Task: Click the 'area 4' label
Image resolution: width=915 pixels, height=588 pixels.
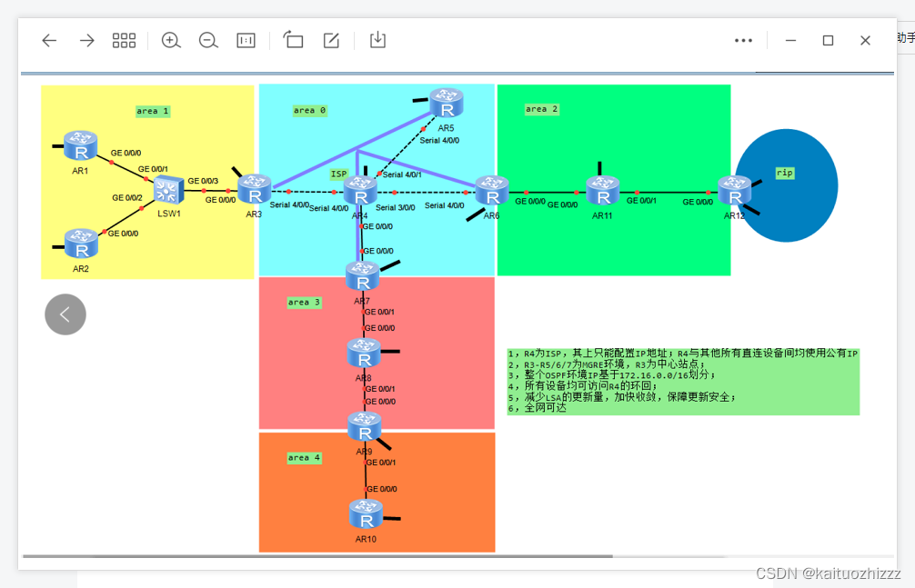Action: coord(304,458)
